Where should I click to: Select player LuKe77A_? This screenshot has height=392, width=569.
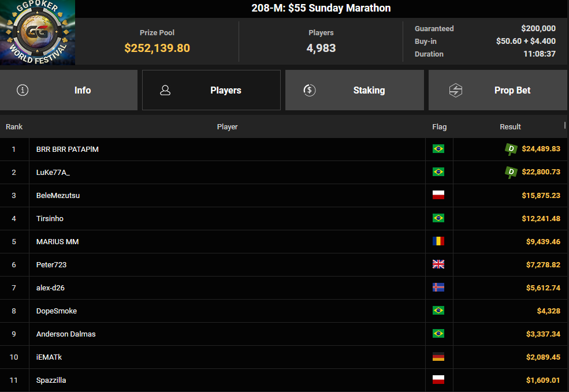[x=53, y=172]
